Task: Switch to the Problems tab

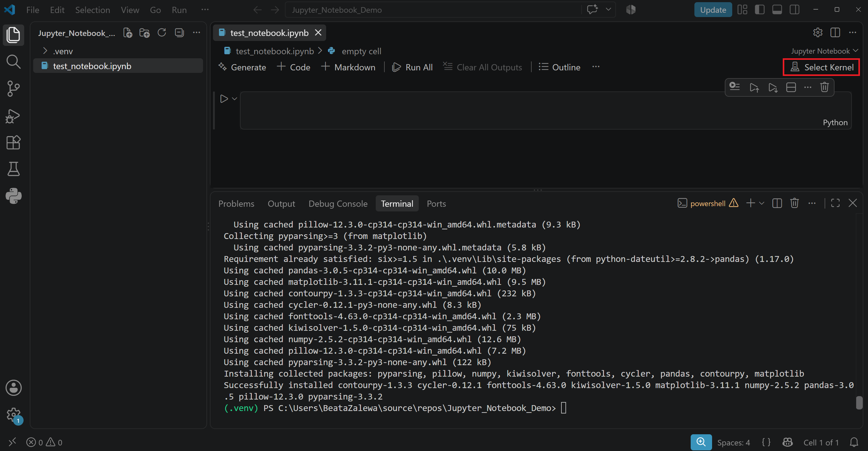Action: pyautogui.click(x=236, y=204)
